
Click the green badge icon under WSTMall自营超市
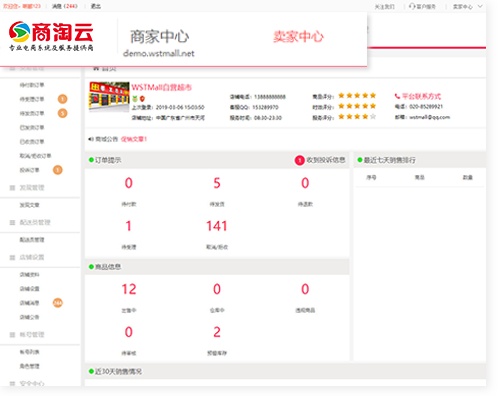click(135, 98)
